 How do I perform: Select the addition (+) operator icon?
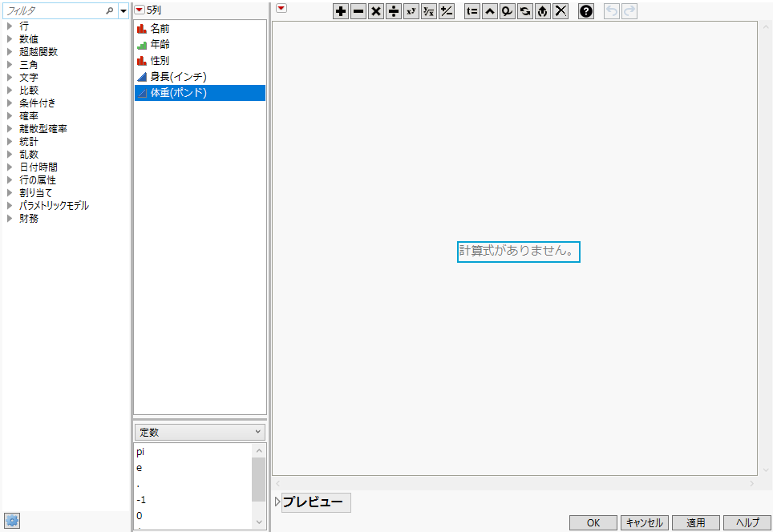click(341, 12)
